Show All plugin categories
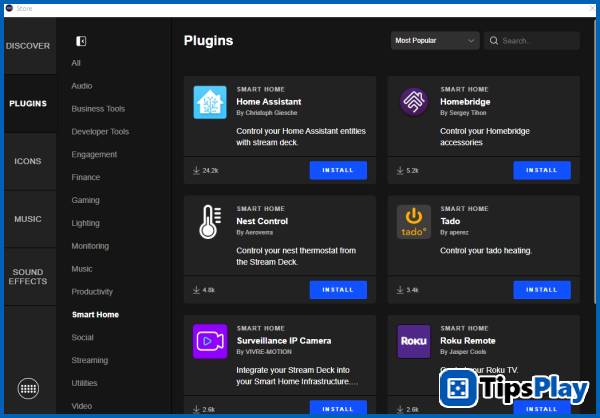 (76, 63)
